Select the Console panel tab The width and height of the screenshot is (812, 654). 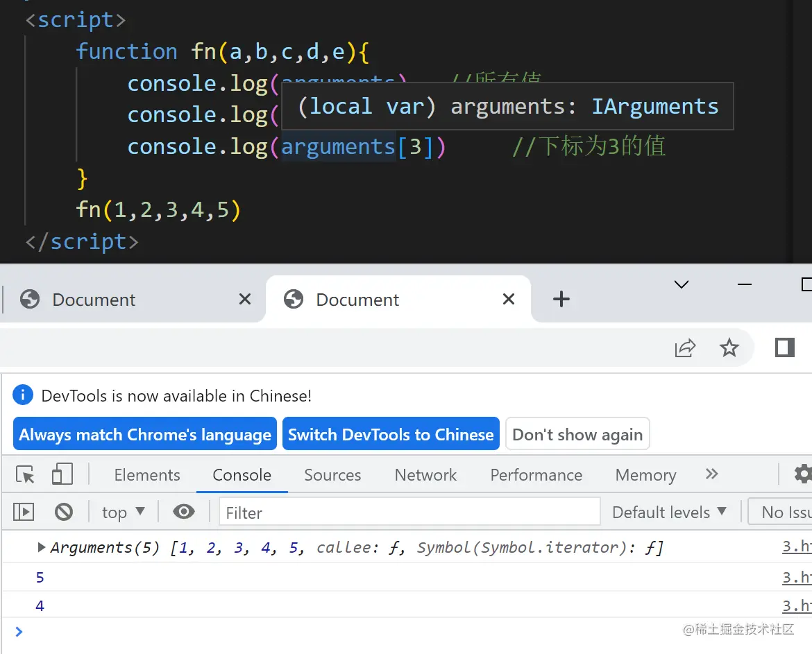(x=242, y=475)
